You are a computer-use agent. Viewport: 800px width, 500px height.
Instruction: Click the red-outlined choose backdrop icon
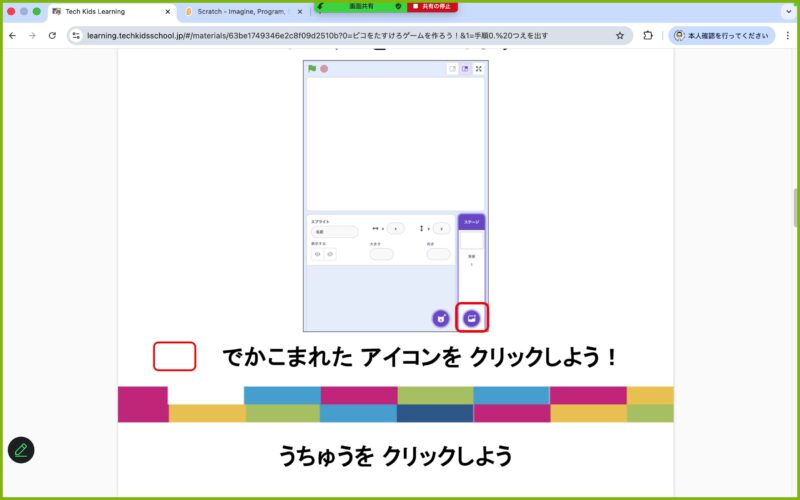tap(472, 318)
